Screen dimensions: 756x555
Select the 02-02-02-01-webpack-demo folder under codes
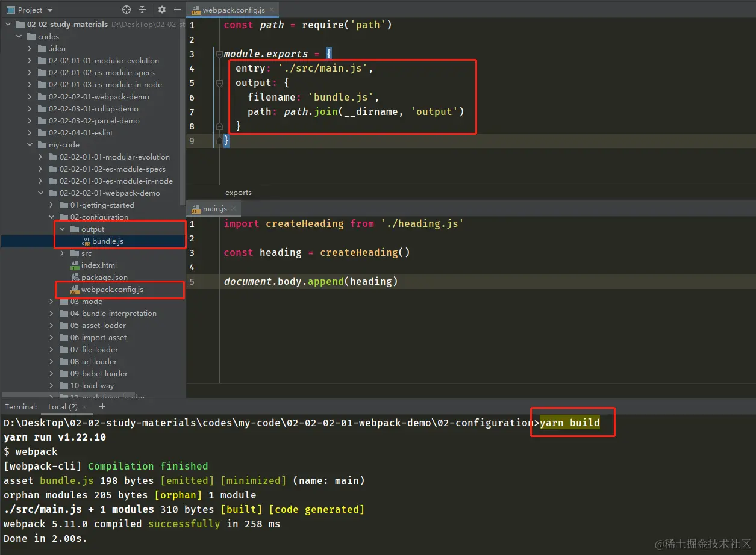[x=99, y=97]
